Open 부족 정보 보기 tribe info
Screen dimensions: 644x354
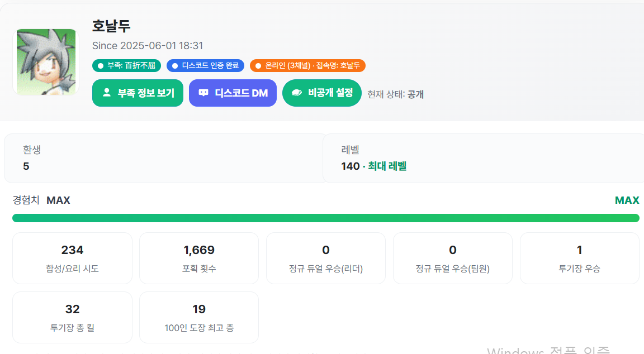click(138, 93)
